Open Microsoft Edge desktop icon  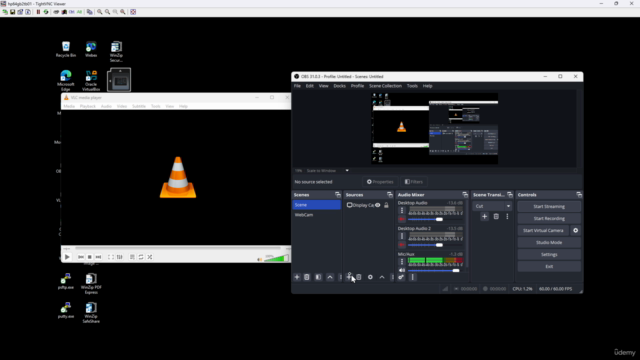[66, 80]
